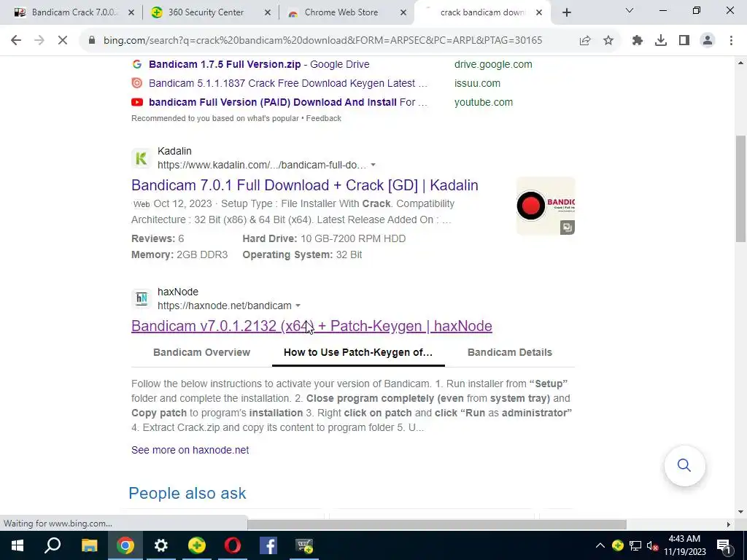Screen dimensions: 747x560
Task: Open File Explorer from taskbar
Action: click(x=89, y=545)
